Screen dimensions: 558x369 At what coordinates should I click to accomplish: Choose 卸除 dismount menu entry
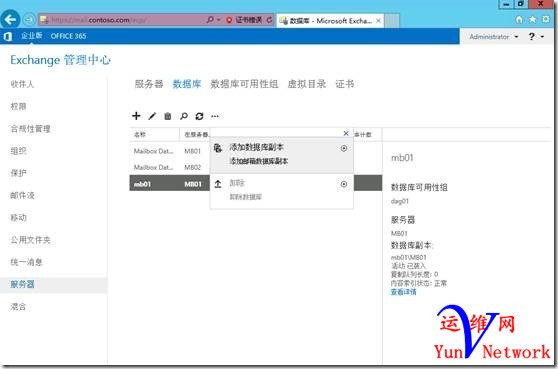(282, 190)
